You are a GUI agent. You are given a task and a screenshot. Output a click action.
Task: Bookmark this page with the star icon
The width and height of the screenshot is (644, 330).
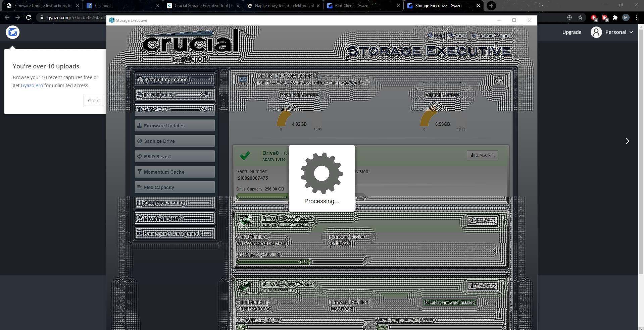pos(580,17)
